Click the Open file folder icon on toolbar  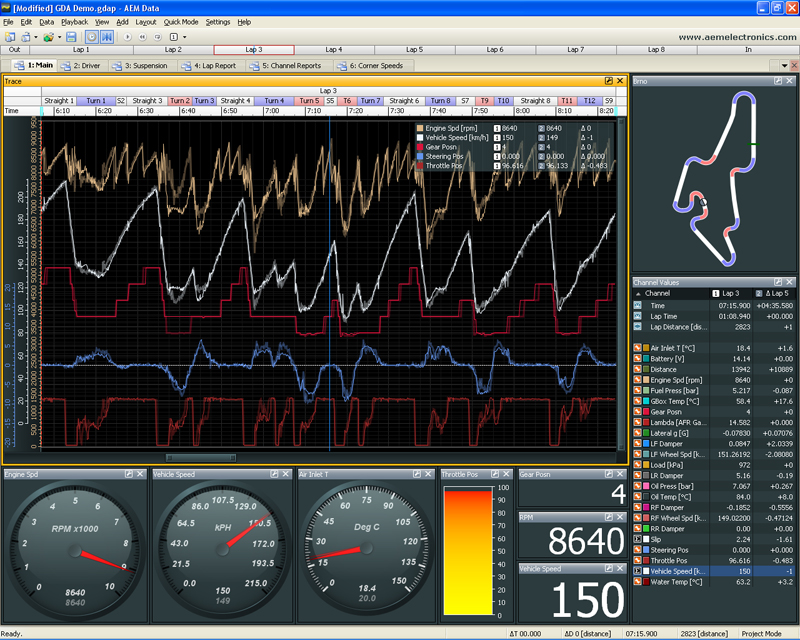pyautogui.click(x=49, y=35)
